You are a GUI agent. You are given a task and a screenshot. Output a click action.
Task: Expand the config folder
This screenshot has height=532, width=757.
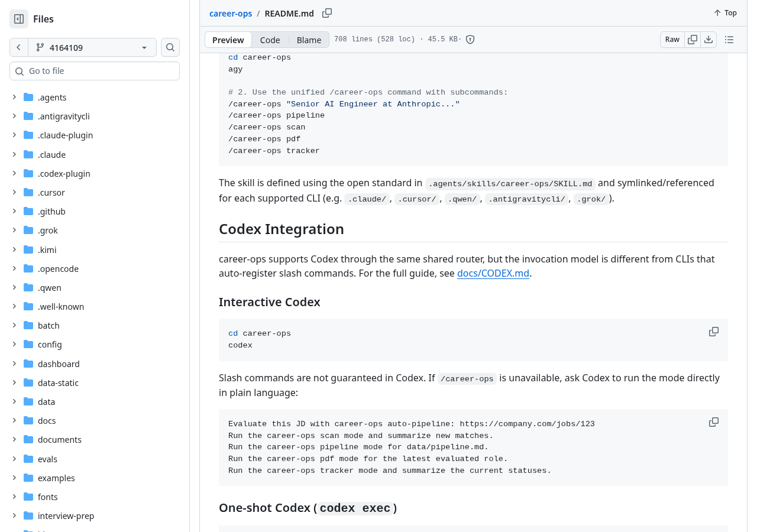(14, 344)
